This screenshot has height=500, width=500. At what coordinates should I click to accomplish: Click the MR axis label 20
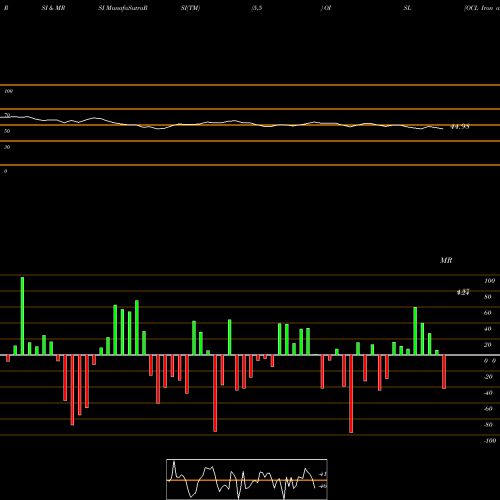point(488,345)
